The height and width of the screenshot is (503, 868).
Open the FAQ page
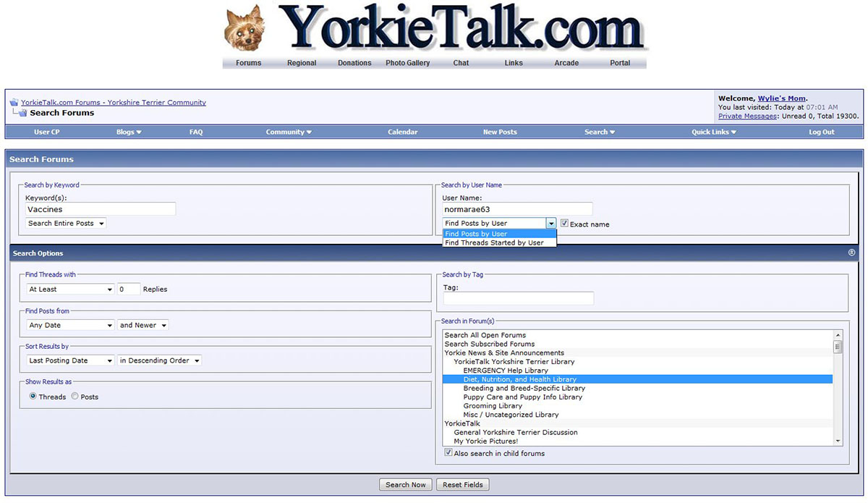pos(196,132)
